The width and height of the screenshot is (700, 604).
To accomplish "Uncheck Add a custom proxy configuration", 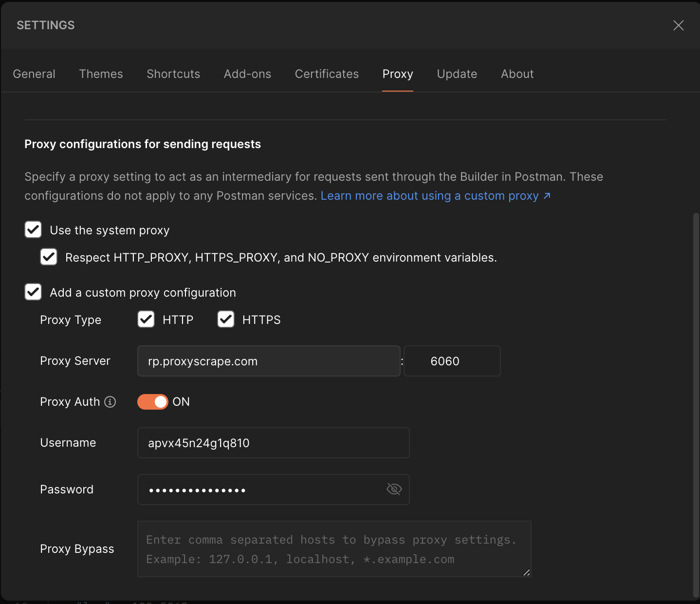I will 33,292.
